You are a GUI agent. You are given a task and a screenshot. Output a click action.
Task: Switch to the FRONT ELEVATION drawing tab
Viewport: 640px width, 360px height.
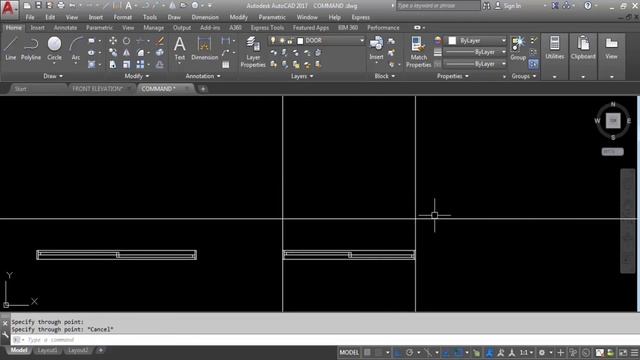click(x=97, y=89)
